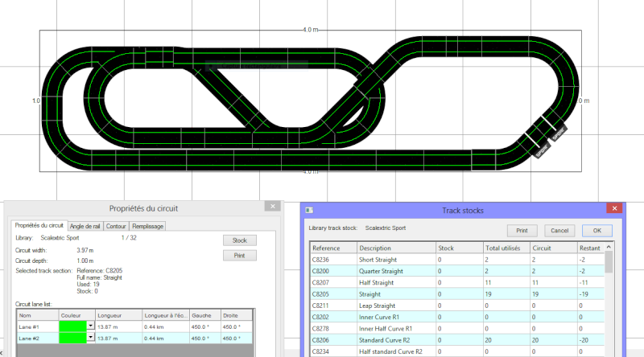Confirm Track stocks with OK
644x357 pixels.
point(597,231)
